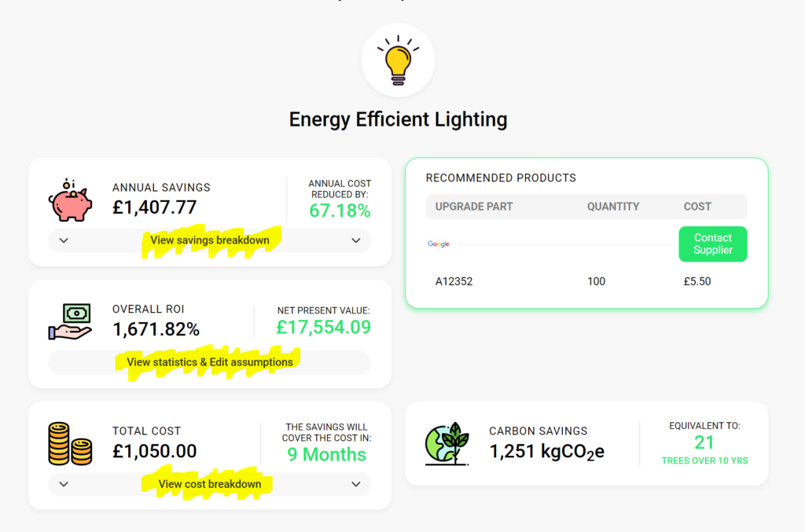Viewport: 805px width, 532px height.
Task: Click the A12352 product row
Action: coord(586,281)
